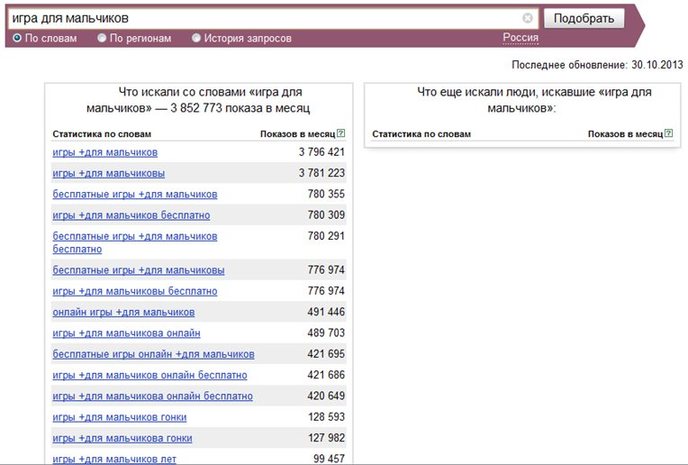Open link бесплатные игры онлайн +для мальчиков

click(x=153, y=354)
